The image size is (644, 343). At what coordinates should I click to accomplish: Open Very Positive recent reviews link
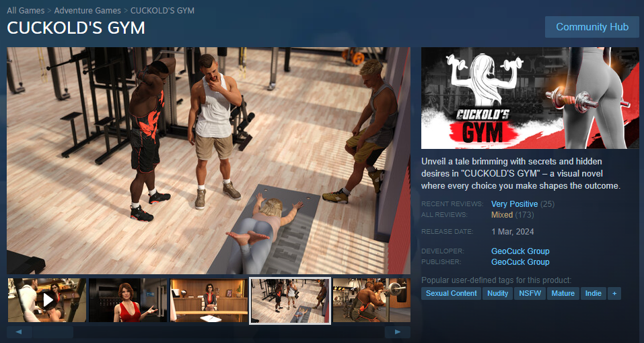[514, 204]
